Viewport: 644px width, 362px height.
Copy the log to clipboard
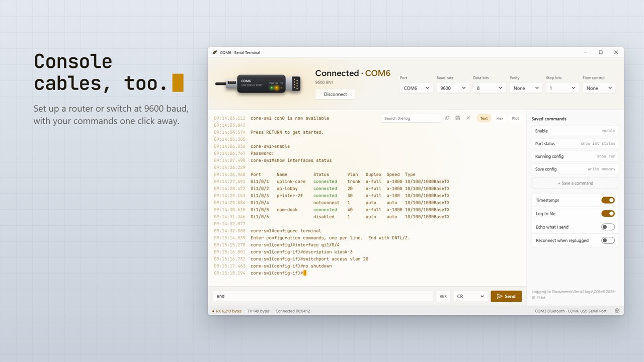pos(447,118)
